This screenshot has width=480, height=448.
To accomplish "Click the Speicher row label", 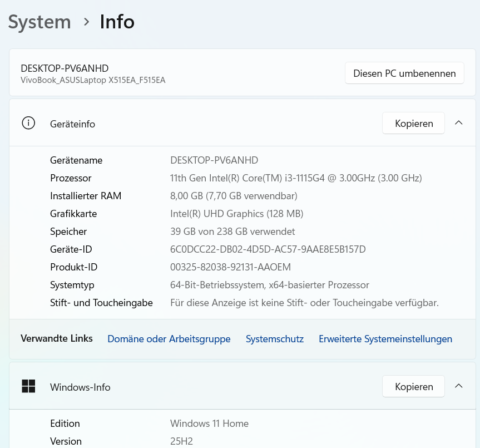I will pos(68,231).
